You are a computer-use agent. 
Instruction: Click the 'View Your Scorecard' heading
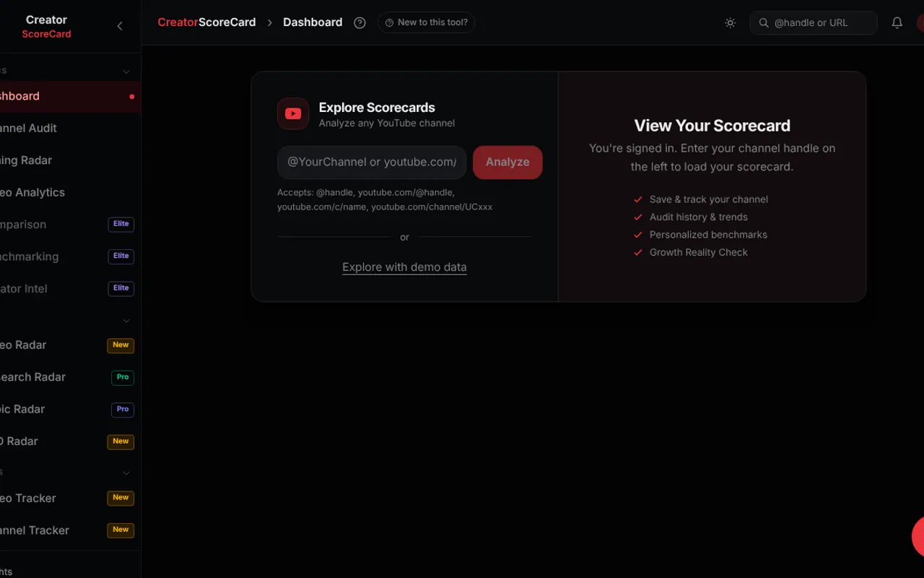click(712, 126)
